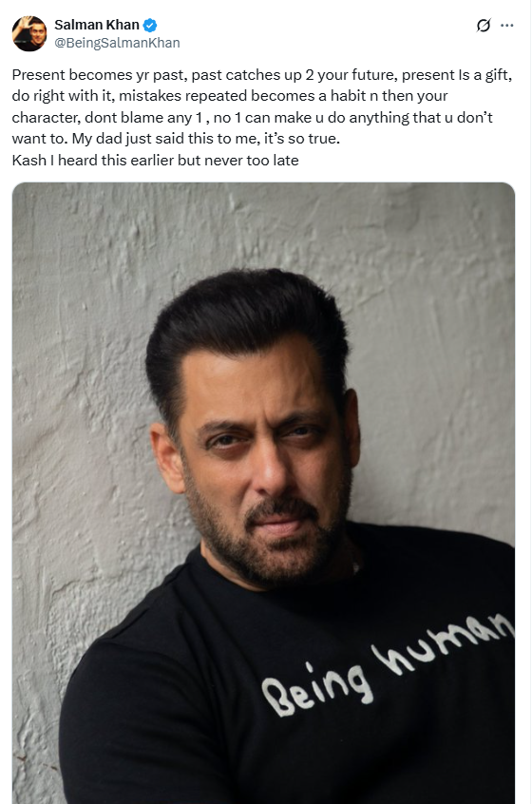Open the @BeingSalmanKhan handle link

(x=118, y=43)
